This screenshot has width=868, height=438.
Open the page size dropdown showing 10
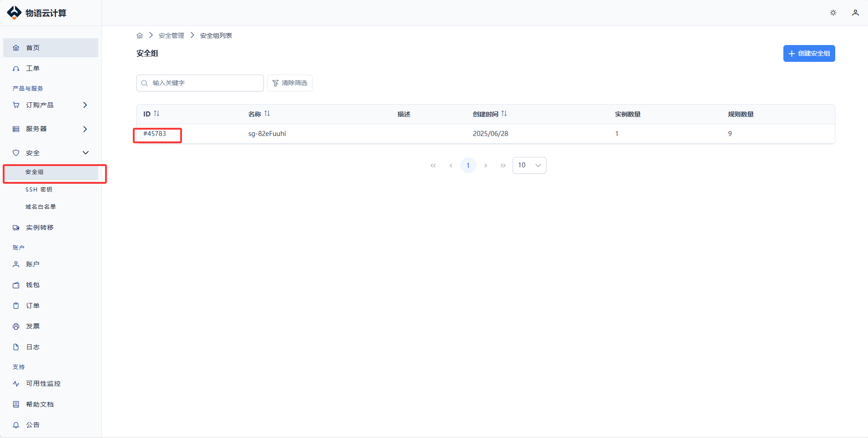click(x=529, y=166)
